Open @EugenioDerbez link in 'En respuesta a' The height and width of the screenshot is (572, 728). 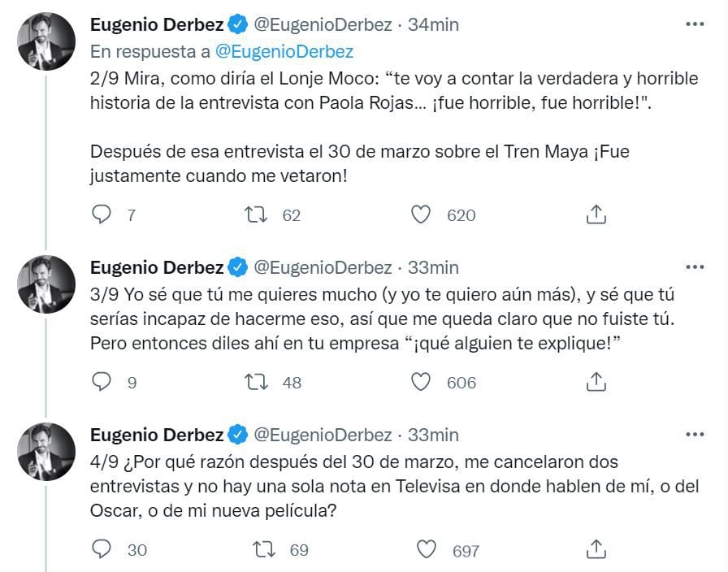point(284,51)
